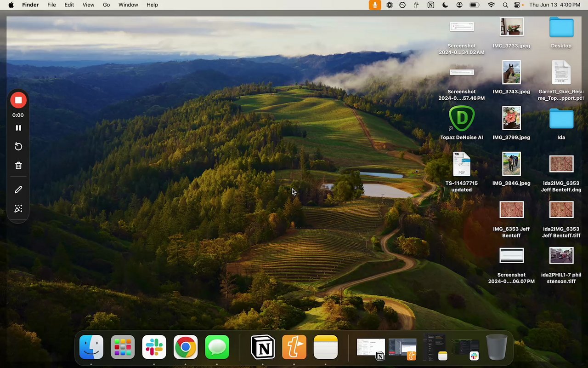Restart the recording
Viewport: 588px width, 368px height.
pyautogui.click(x=18, y=146)
